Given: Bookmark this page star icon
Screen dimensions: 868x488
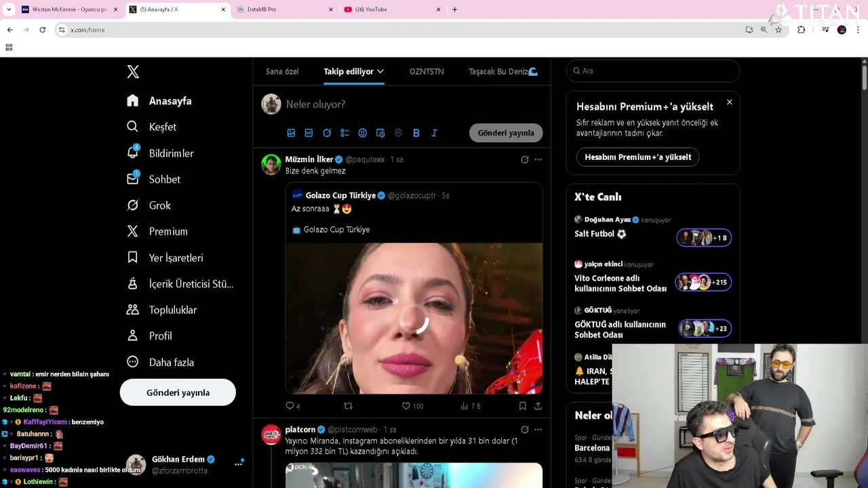Looking at the screenshot, I should [x=778, y=30].
